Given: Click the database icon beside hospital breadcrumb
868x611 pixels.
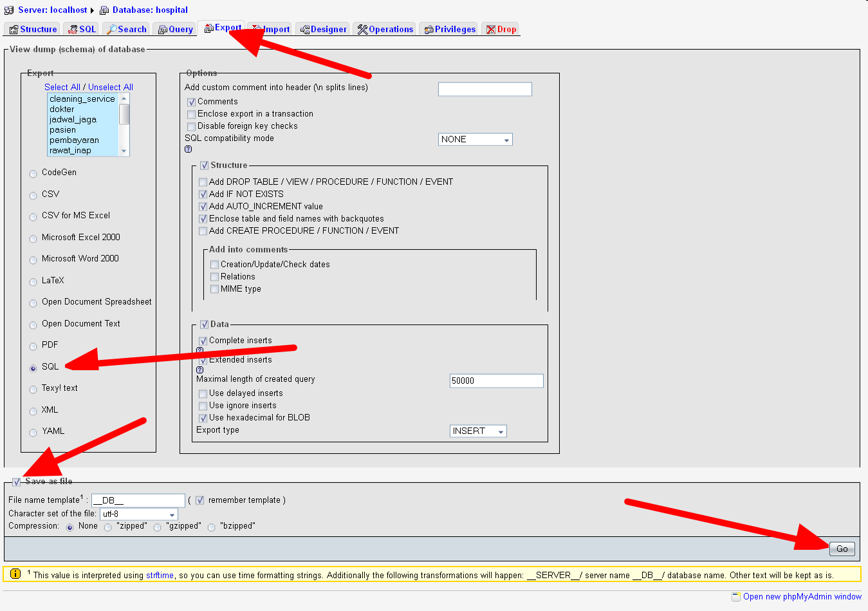Looking at the screenshot, I should pos(103,10).
